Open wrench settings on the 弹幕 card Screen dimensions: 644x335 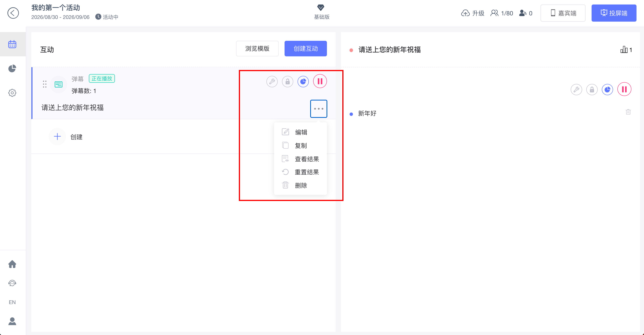[272, 82]
